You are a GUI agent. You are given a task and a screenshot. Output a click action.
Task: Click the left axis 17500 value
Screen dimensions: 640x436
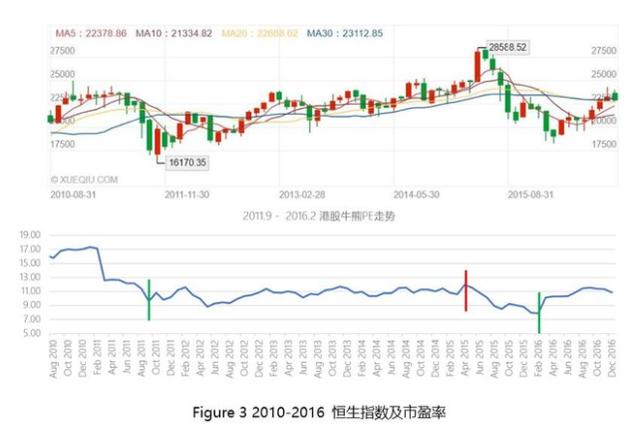[x=62, y=144]
